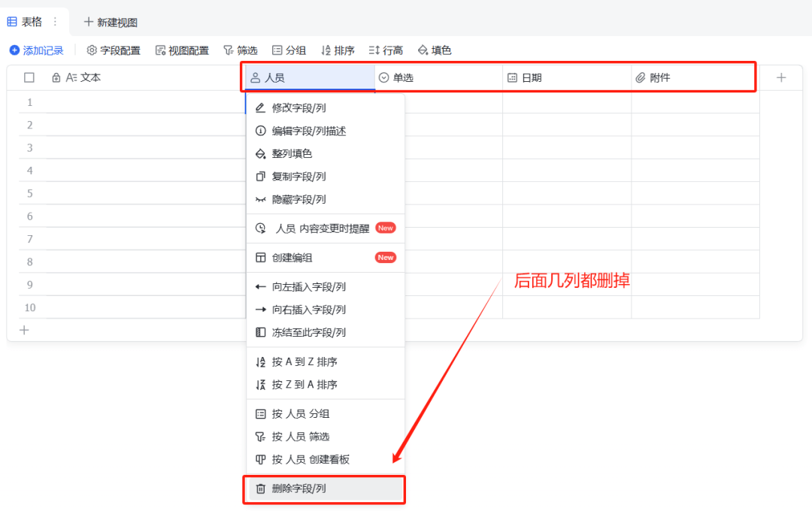Choose 向右插入字段/列 entry
The image size is (812, 511).
326,310
